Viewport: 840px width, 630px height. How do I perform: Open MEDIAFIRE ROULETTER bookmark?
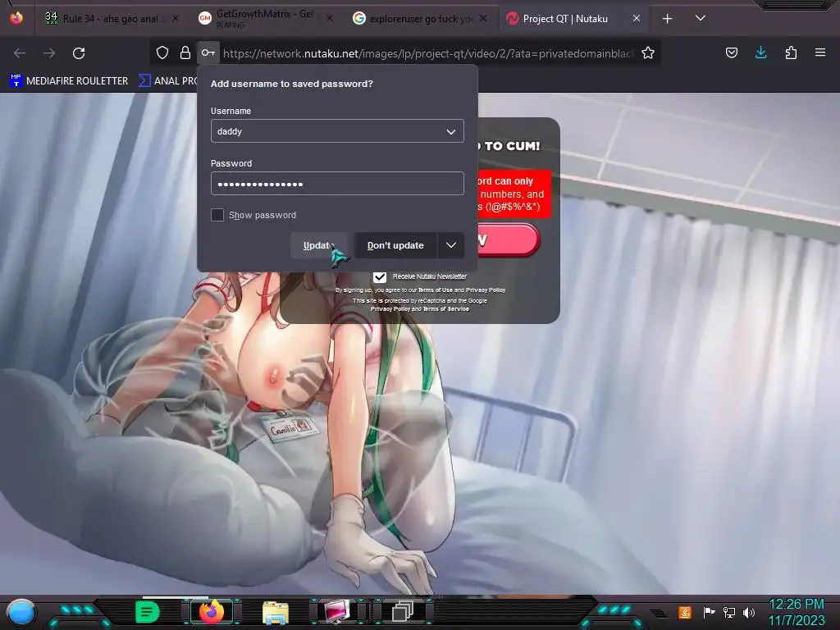(69, 81)
